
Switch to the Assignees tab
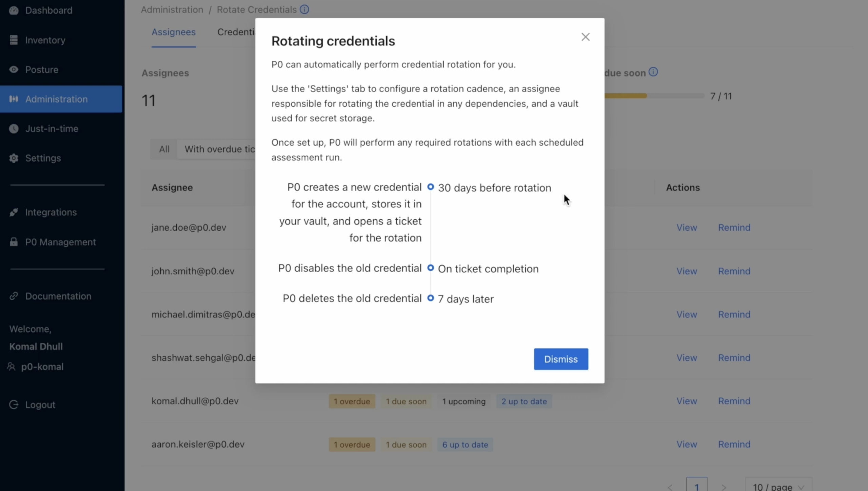click(x=173, y=32)
